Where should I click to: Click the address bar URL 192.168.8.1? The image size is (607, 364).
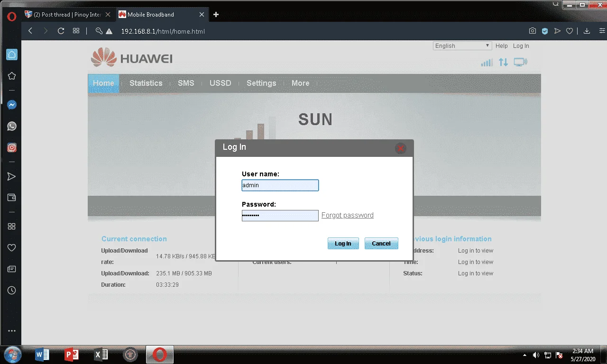click(163, 31)
